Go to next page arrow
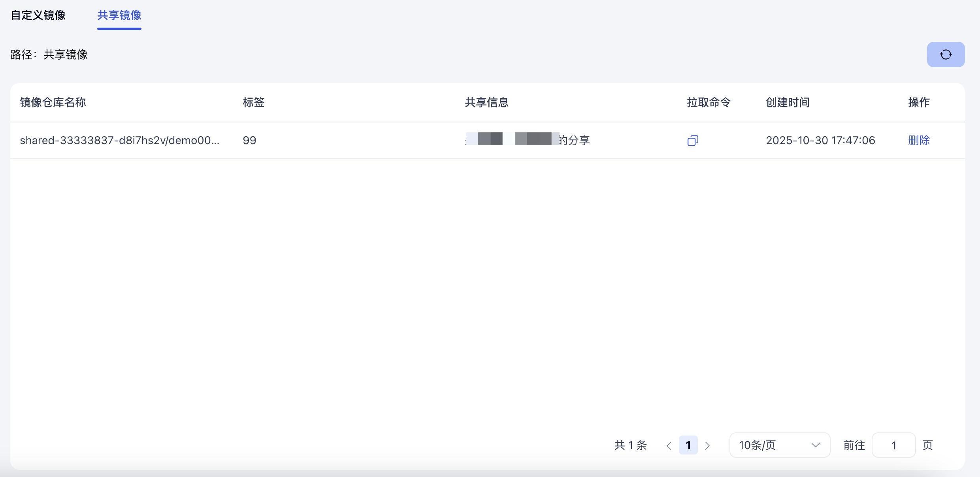The width and height of the screenshot is (980, 477). (707, 446)
